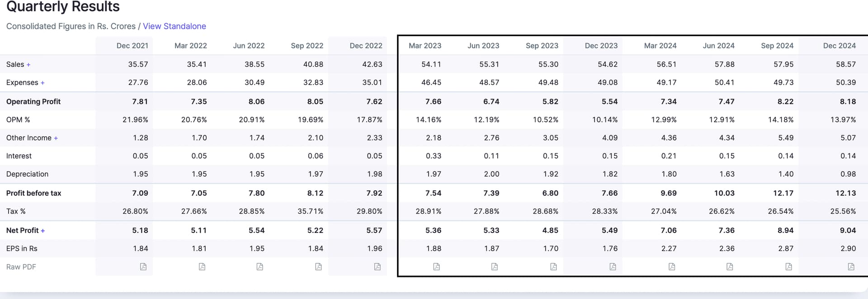Select the Mar 2023 column header
Viewport: 868px width, 299px height.
[x=425, y=46]
